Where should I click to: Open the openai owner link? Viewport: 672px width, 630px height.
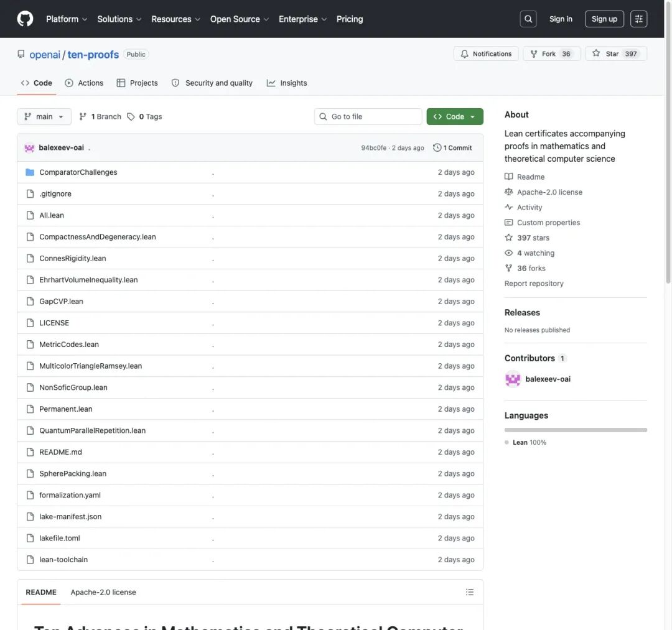tap(45, 54)
